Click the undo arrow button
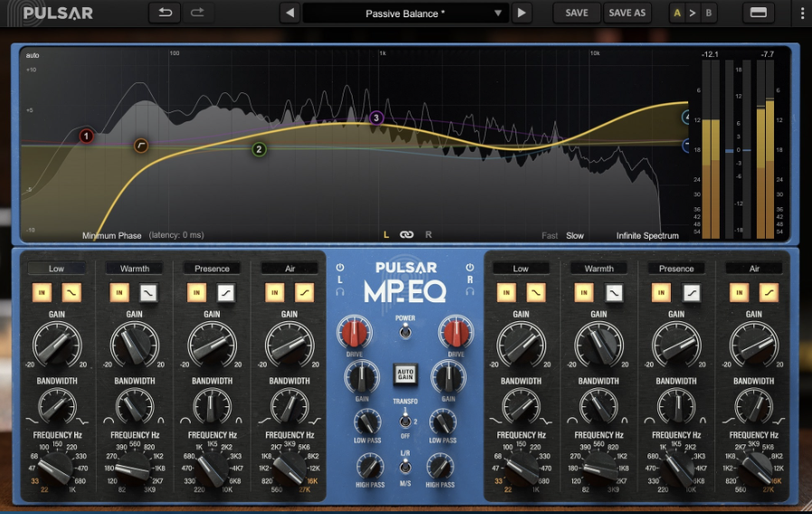 tap(165, 13)
